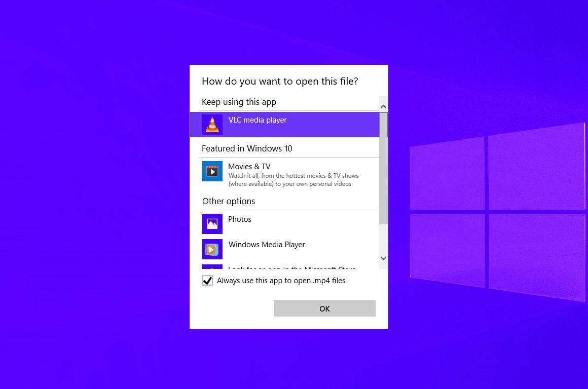Screen dimensions: 588x389
Task: Select VLC media player entry text
Action: point(258,120)
